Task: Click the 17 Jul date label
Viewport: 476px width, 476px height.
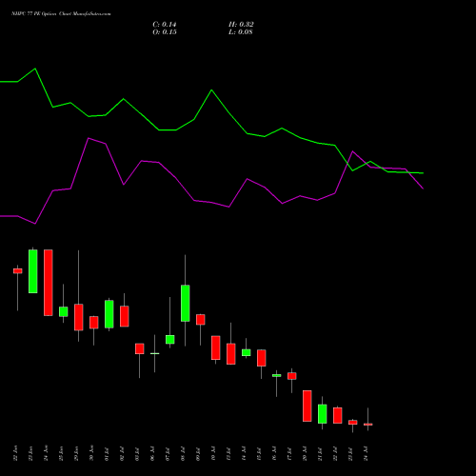Action: (x=289, y=453)
